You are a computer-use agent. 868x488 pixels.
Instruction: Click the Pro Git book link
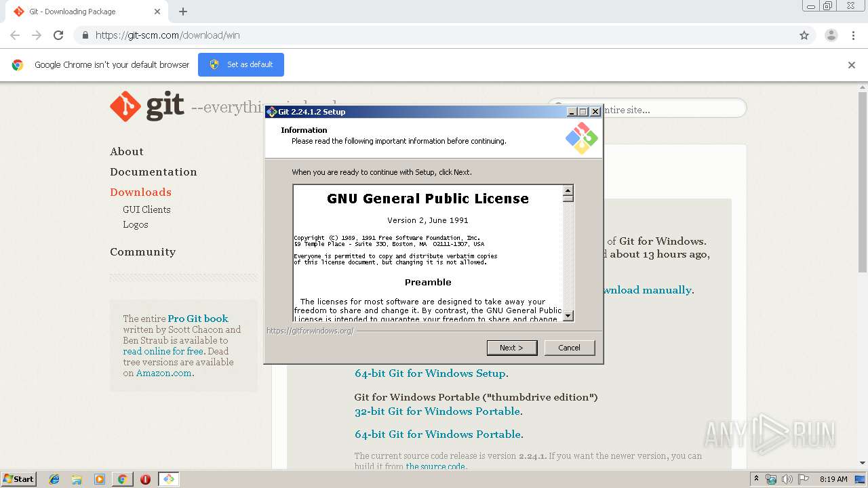198,319
